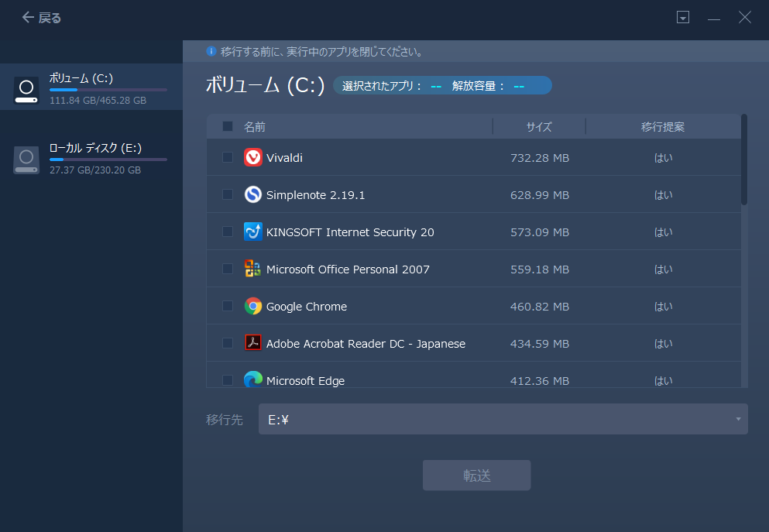The image size is (769, 532).
Task: Click the app list vertical scrollbar thumb
Action: coord(744,160)
